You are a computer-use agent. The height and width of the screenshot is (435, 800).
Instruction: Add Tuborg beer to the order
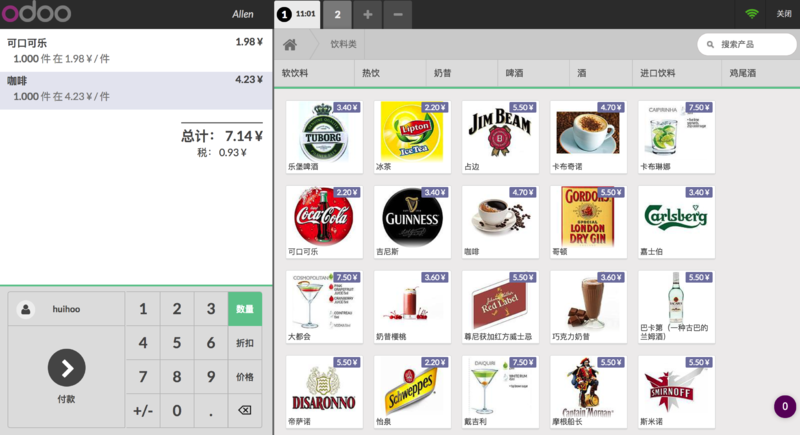click(x=324, y=137)
